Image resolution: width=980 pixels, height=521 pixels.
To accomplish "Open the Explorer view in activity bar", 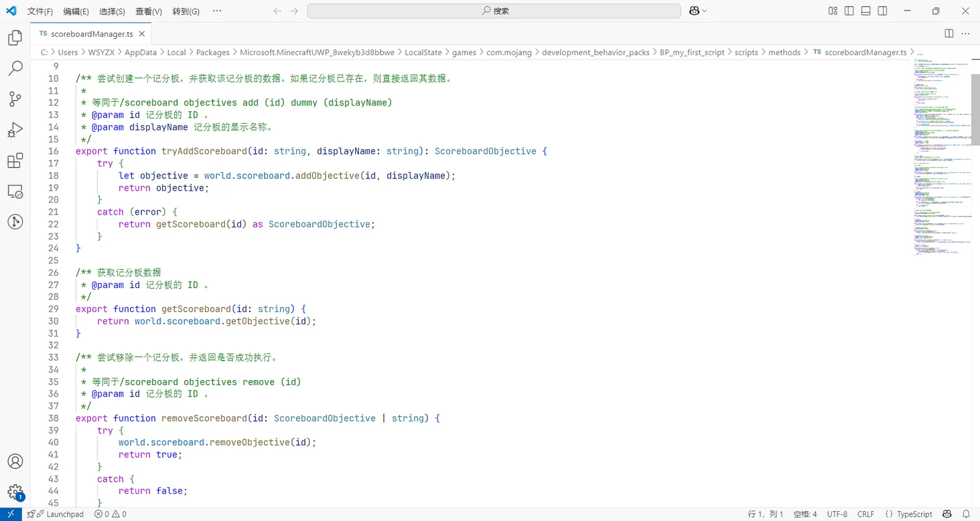I will tap(15, 37).
